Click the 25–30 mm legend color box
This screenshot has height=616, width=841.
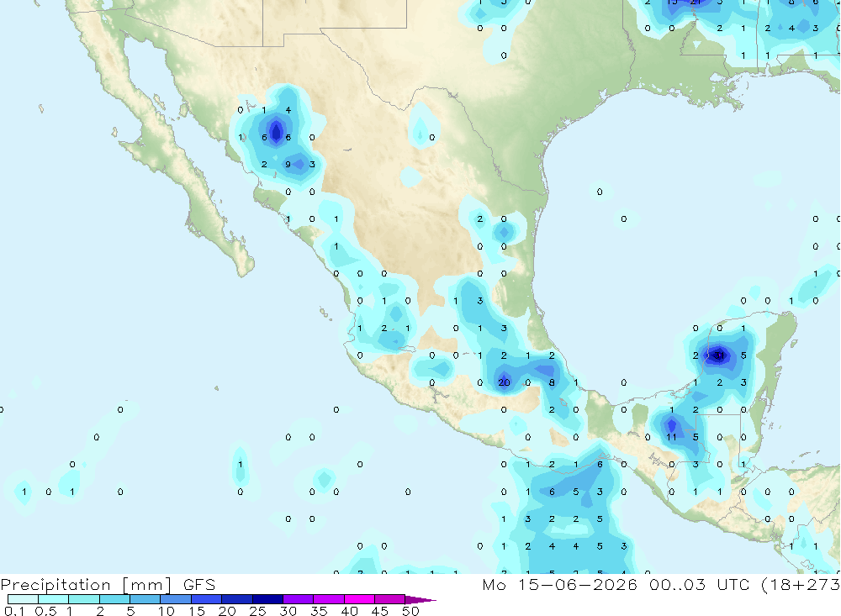point(267,599)
